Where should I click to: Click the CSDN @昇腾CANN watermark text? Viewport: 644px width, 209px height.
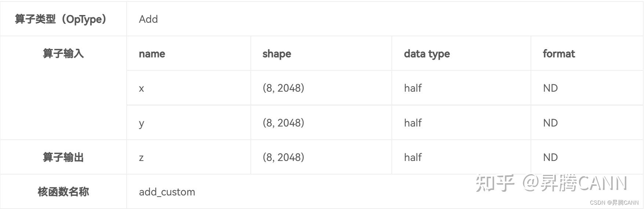[x=614, y=202]
